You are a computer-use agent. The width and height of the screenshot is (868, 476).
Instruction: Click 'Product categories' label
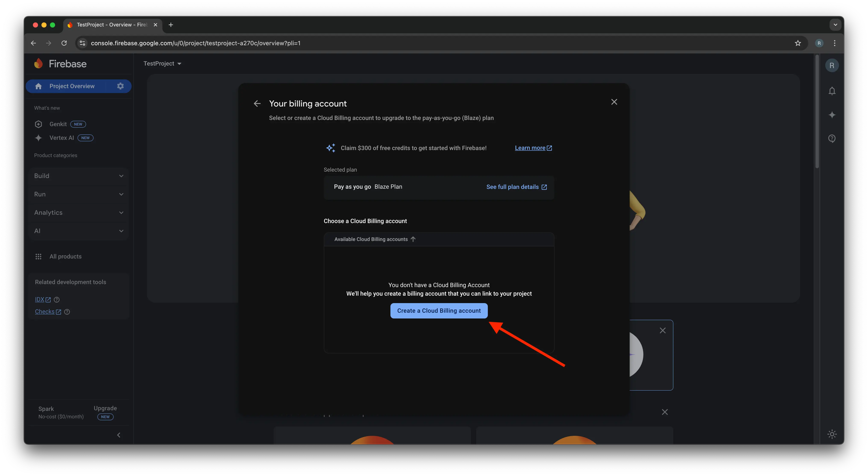tap(56, 156)
